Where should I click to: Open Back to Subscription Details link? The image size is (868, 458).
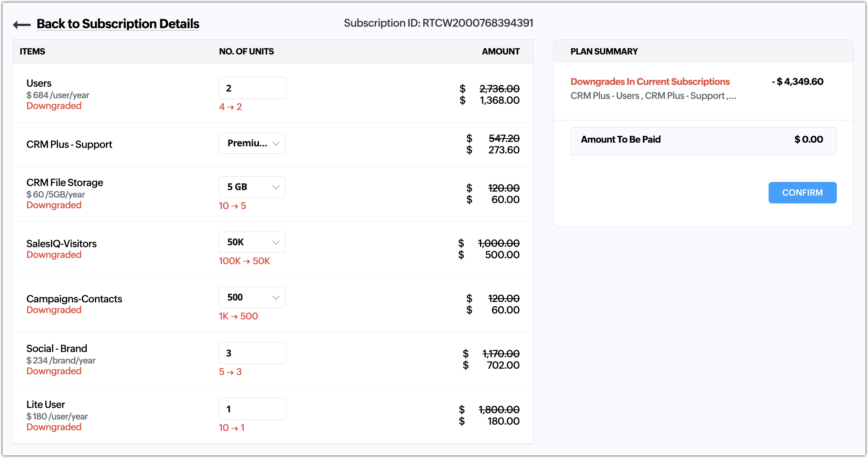coord(118,24)
